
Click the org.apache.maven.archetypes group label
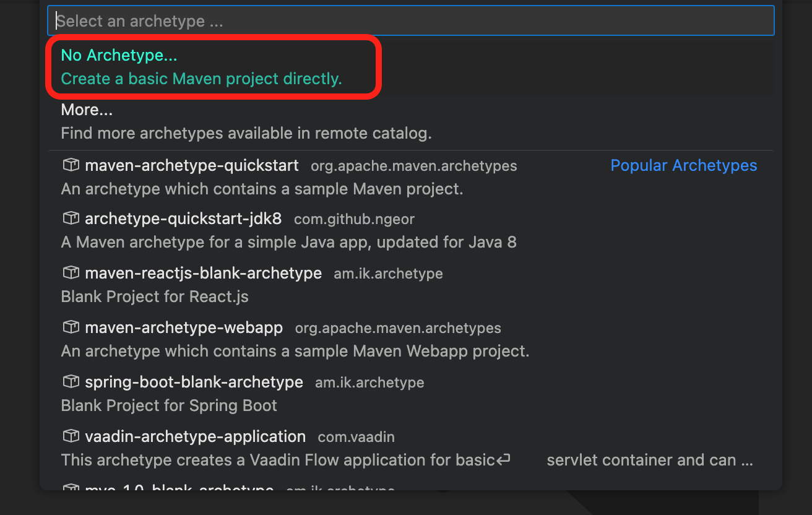(x=413, y=166)
